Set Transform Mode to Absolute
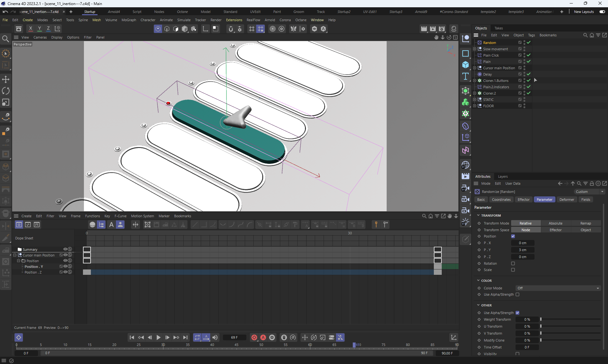The height and width of the screenshot is (364, 608). point(555,223)
